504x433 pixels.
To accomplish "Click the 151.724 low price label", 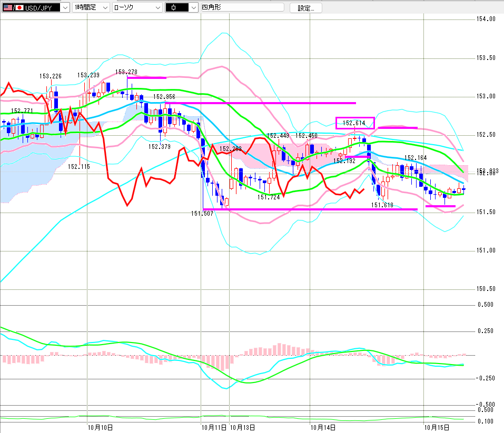I will pos(268,197).
